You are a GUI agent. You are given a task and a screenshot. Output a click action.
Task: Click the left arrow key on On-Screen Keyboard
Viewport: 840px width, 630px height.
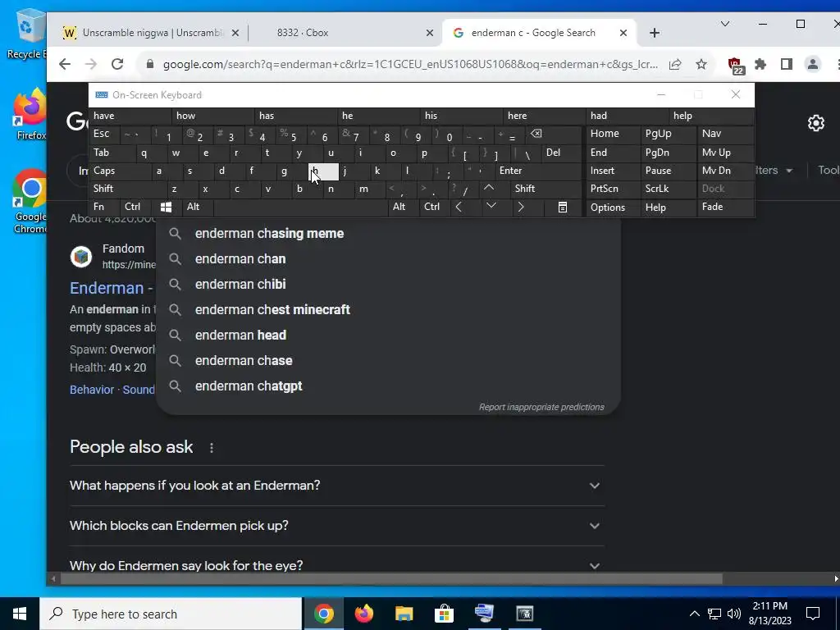[459, 207]
